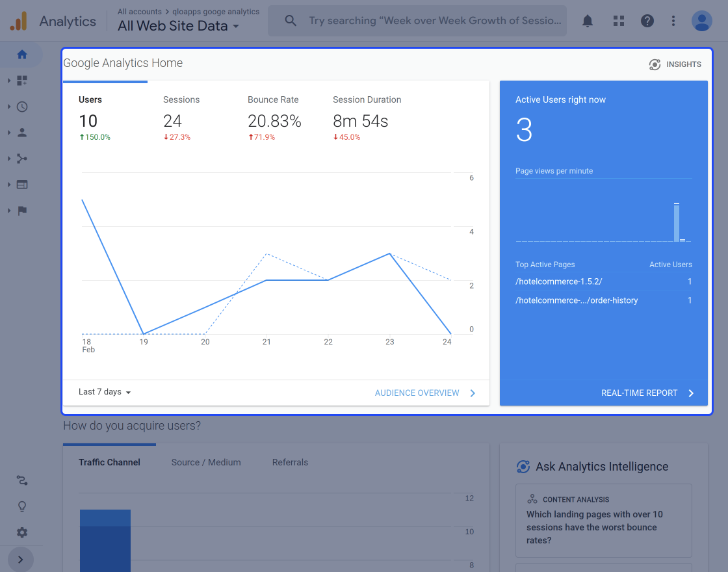Open the Discover lightbulb icon
The width and height of the screenshot is (728, 572).
[x=22, y=506]
